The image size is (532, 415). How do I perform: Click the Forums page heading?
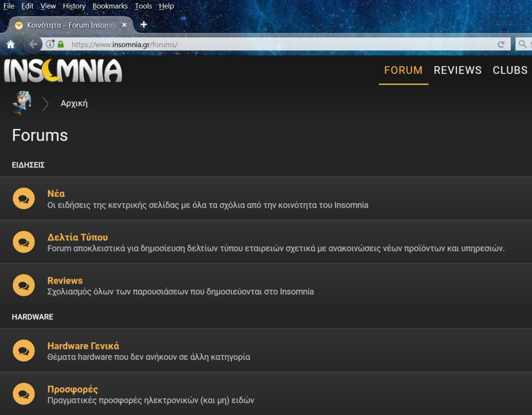point(40,135)
